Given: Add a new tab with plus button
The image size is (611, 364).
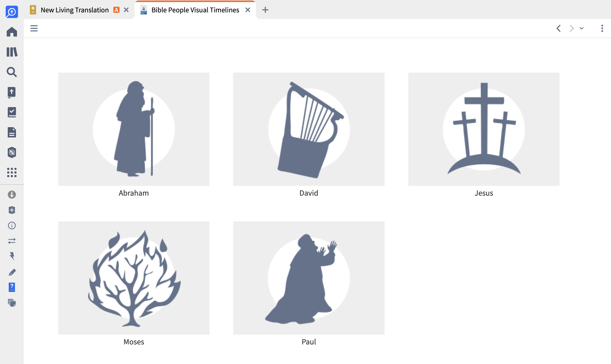Looking at the screenshot, I should pos(265,10).
